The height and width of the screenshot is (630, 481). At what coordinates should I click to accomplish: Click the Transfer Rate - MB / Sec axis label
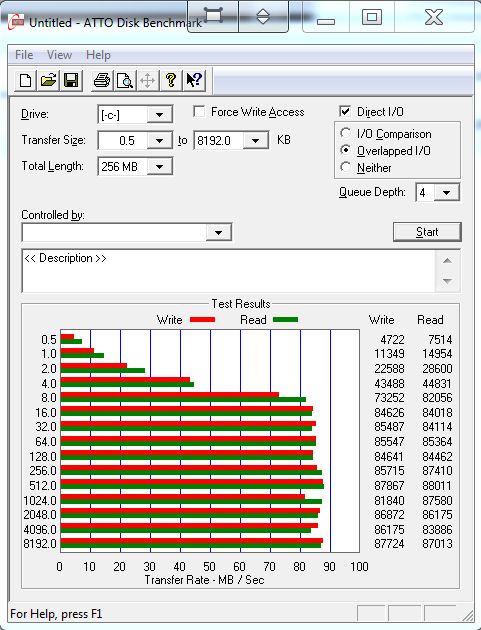click(204, 580)
